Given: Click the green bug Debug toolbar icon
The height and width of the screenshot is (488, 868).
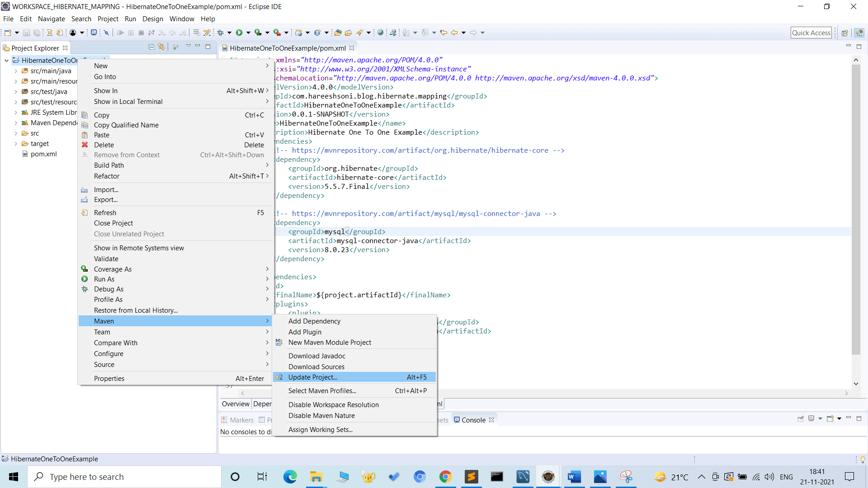Looking at the screenshot, I should tap(221, 33).
